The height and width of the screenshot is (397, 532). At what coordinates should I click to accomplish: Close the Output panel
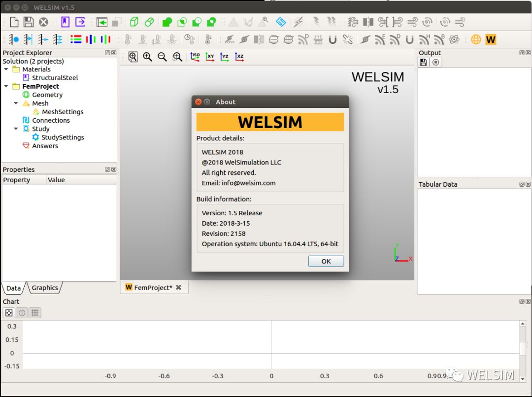tap(528, 53)
